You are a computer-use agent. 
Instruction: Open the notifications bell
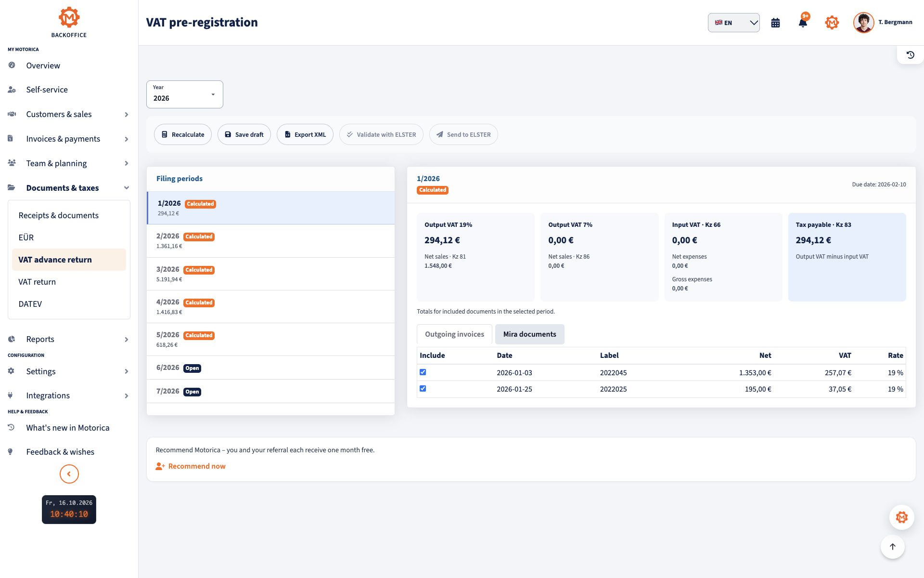[803, 23]
